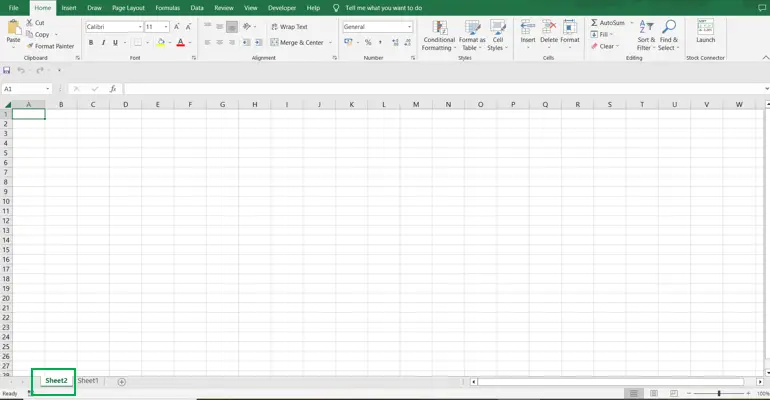Expand the AutoSum dropdown arrow
770x400 pixels.
point(632,23)
